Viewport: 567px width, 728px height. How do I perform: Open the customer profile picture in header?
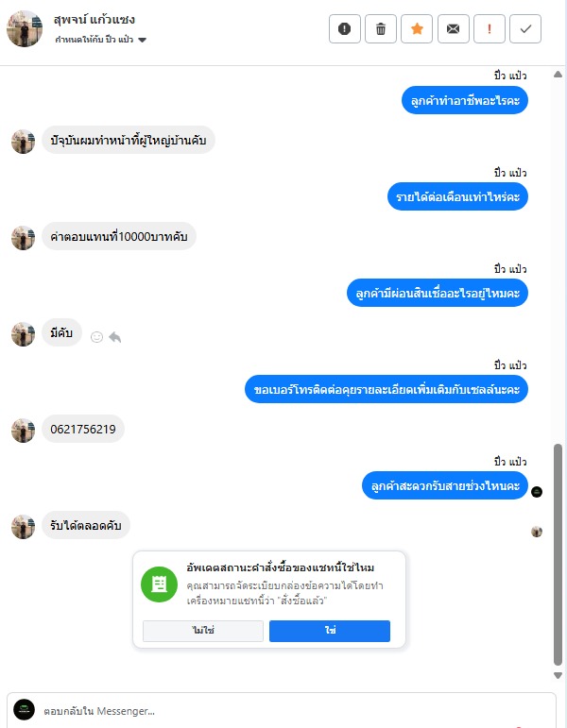tap(25, 28)
